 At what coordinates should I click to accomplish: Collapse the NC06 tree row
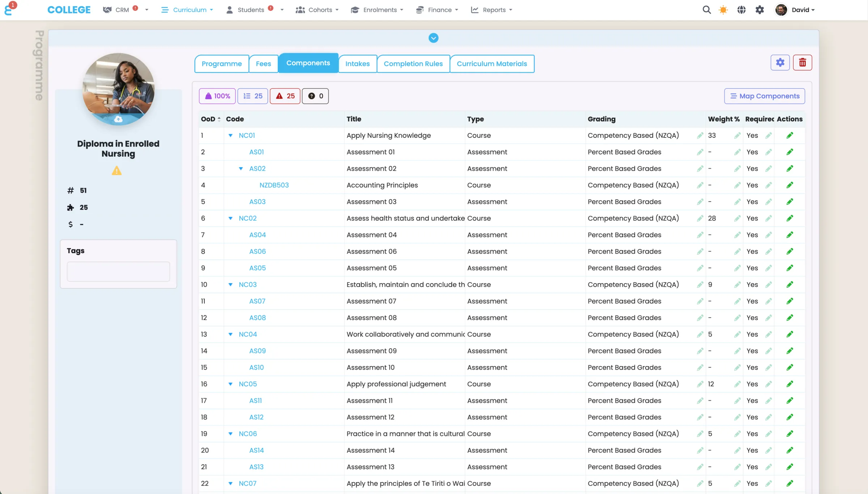tap(230, 434)
